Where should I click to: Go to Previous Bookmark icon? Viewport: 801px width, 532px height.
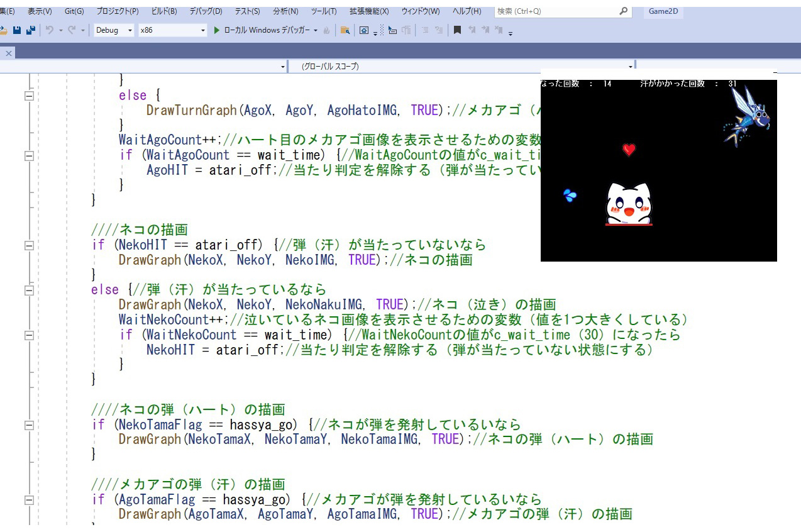[472, 30]
